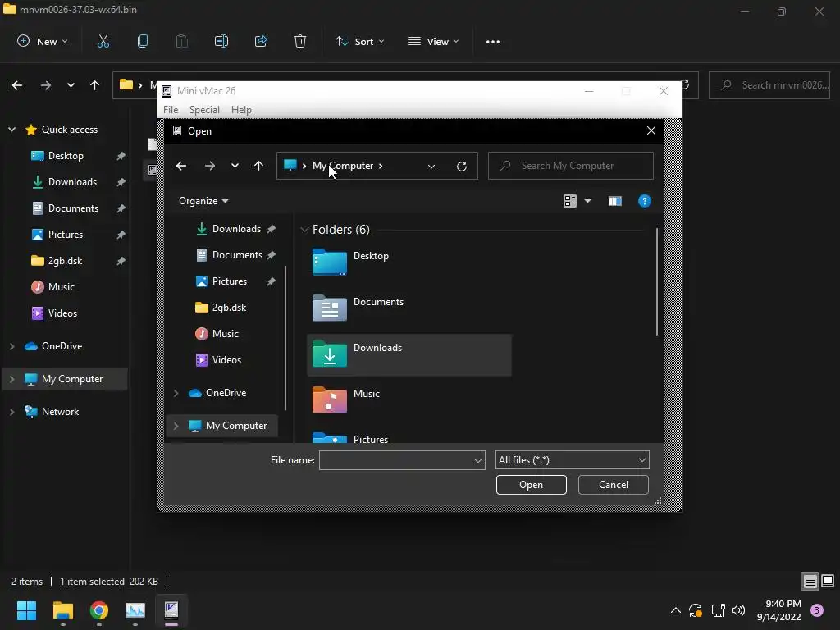Click the Explorer search box
The height and width of the screenshot is (630, 840).
(769, 85)
